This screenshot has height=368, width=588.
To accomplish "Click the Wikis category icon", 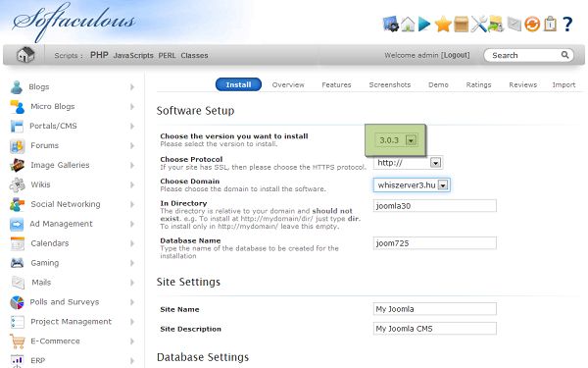I will coord(18,184).
